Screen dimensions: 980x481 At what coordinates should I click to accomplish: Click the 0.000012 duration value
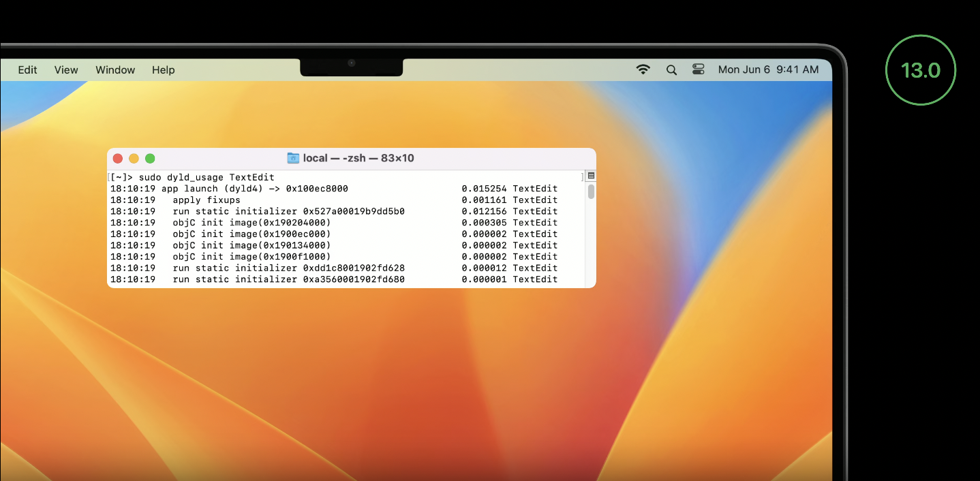coord(484,268)
